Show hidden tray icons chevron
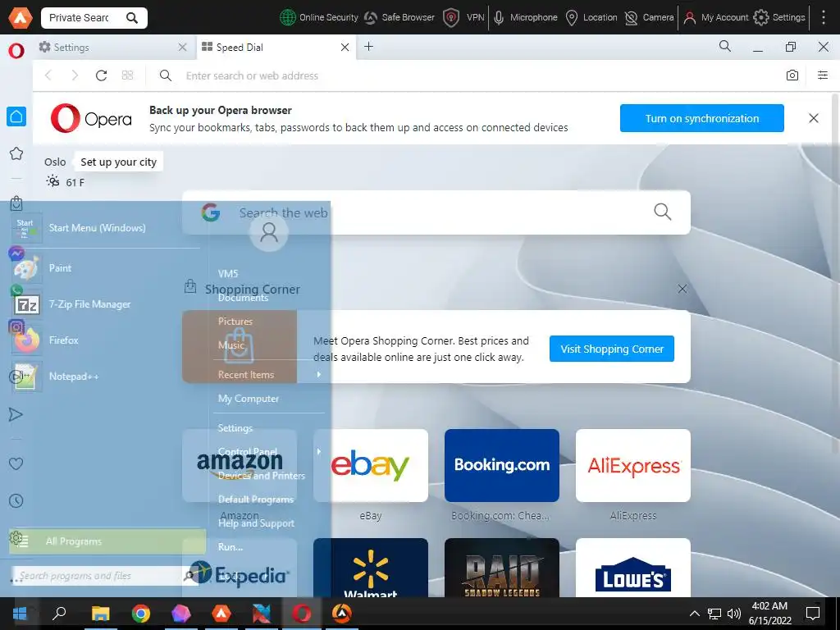 click(x=694, y=614)
